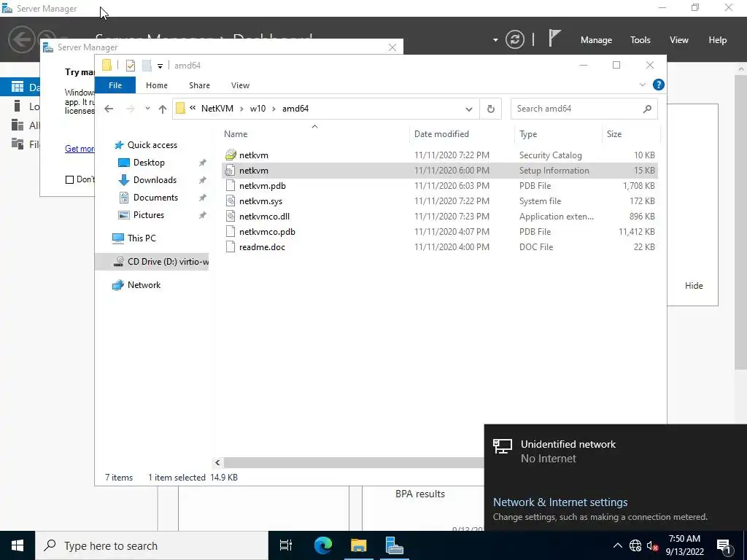Go back in File Explorer

coord(109,109)
